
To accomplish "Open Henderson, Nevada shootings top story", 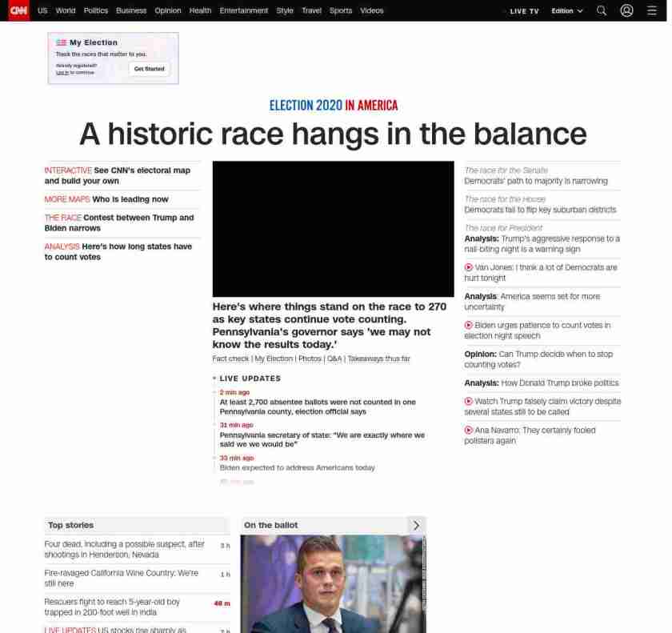I will [x=124, y=549].
